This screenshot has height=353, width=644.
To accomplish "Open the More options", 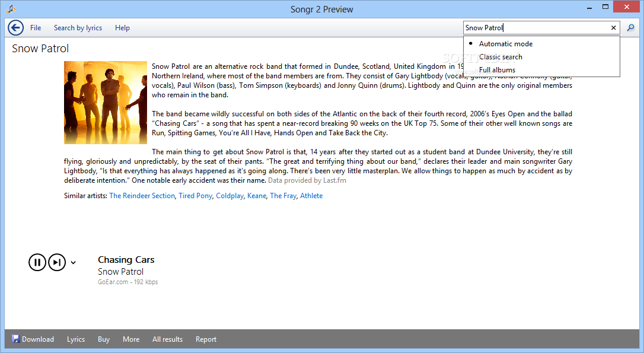I will [131, 339].
